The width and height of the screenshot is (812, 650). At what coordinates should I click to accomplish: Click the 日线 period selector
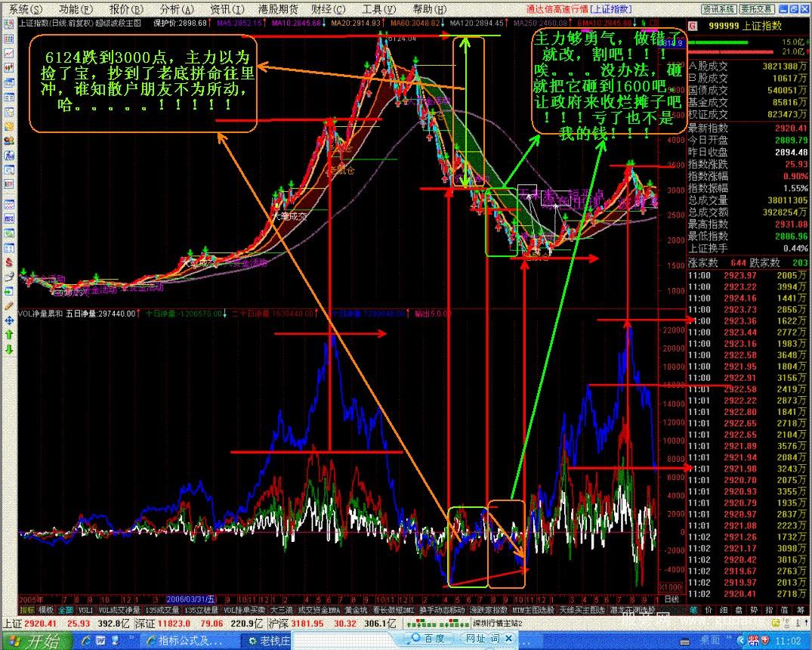[670, 598]
